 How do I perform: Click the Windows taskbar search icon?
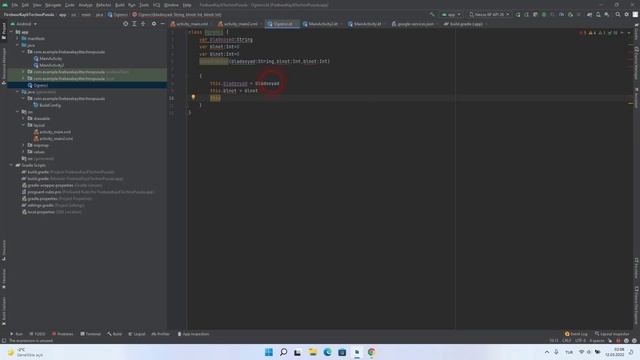click(x=283, y=352)
